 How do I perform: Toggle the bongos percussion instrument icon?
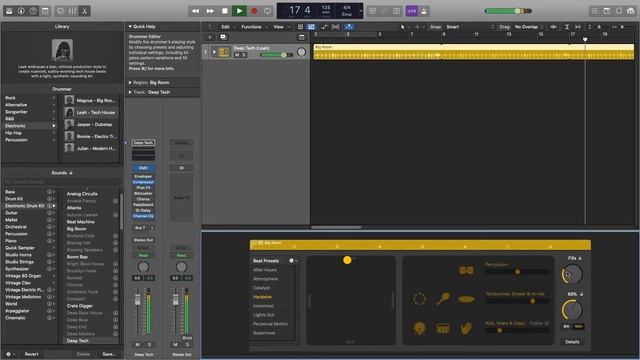coord(466,270)
